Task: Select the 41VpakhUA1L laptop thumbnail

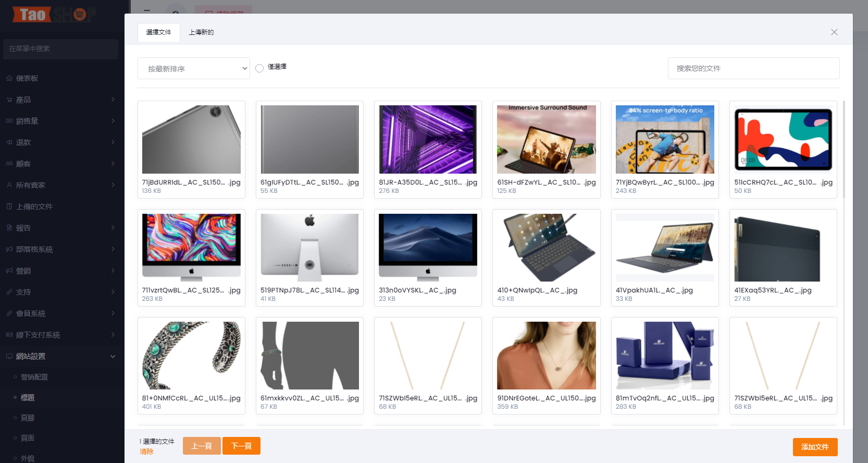Action: click(x=665, y=248)
